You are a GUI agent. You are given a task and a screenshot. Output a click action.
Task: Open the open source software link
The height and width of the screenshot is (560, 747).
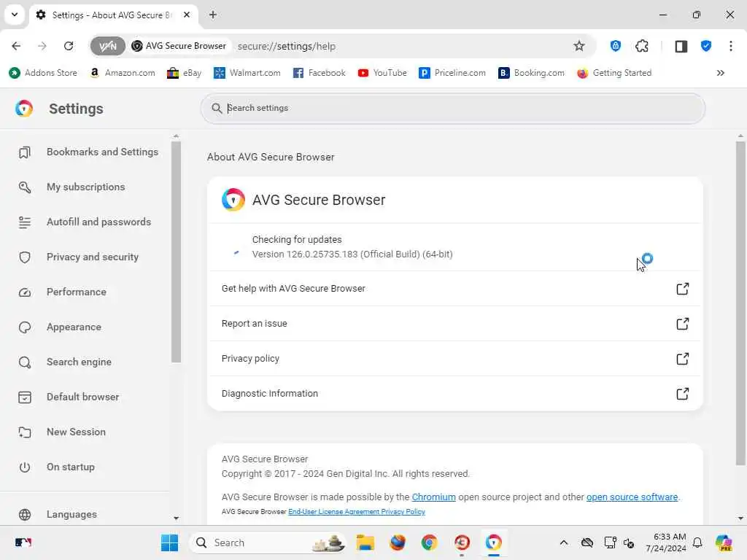pos(632,497)
